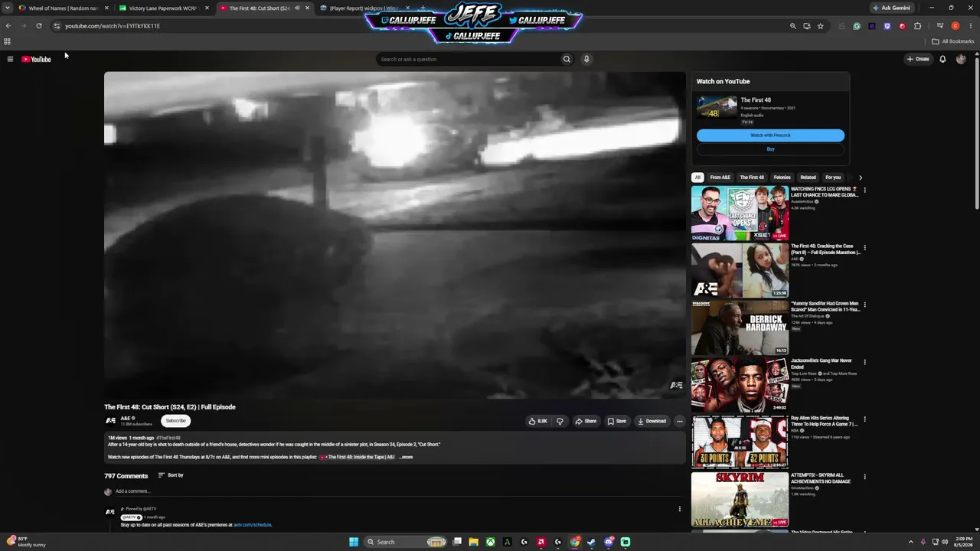The image size is (980, 551).
Task: Select the Related filter chip
Action: click(808, 178)
